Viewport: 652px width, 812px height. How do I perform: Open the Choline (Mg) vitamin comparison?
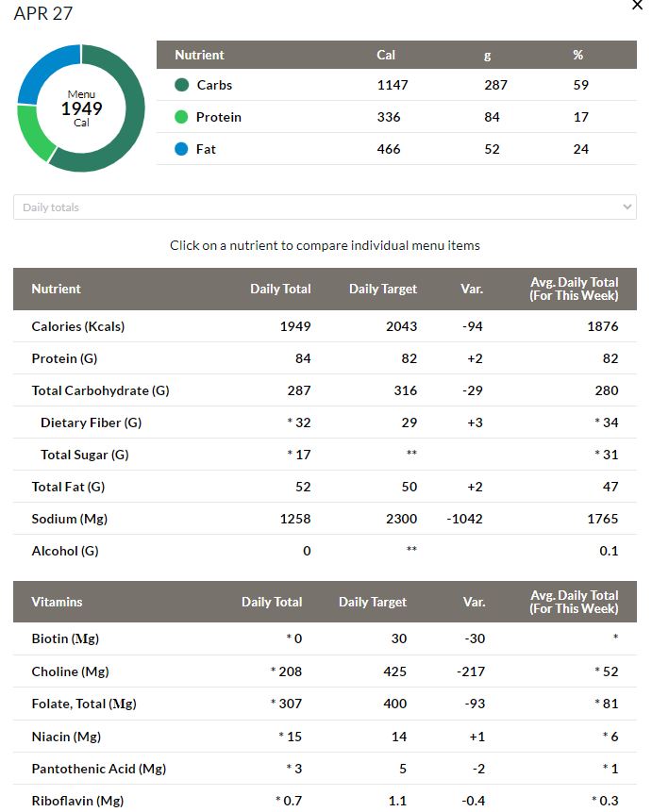(x=325, y=671)
